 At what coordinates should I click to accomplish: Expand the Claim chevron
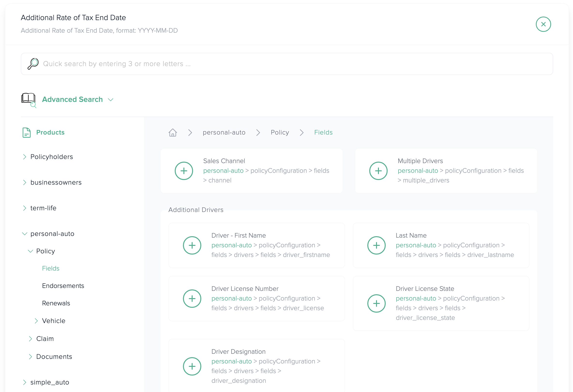click(x=30, y=339)
